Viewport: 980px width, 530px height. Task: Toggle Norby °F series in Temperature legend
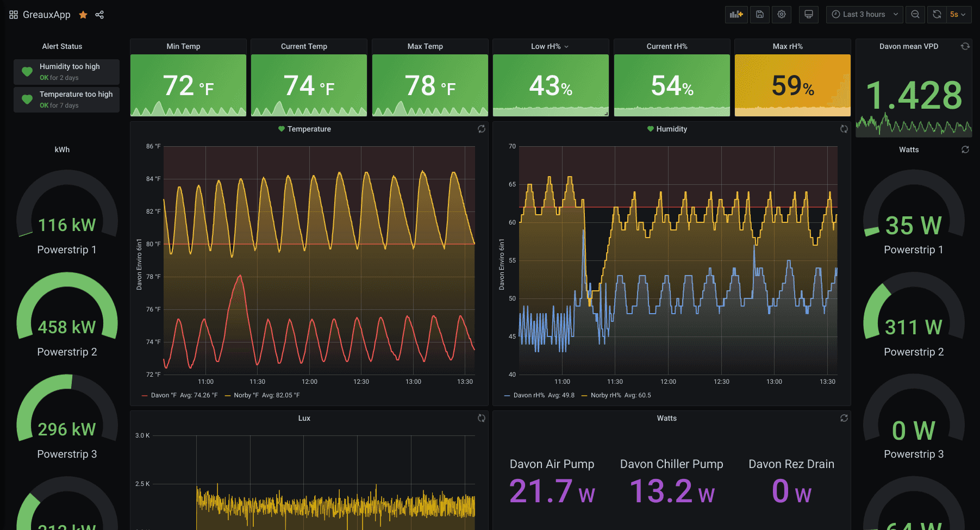(246, 395)
